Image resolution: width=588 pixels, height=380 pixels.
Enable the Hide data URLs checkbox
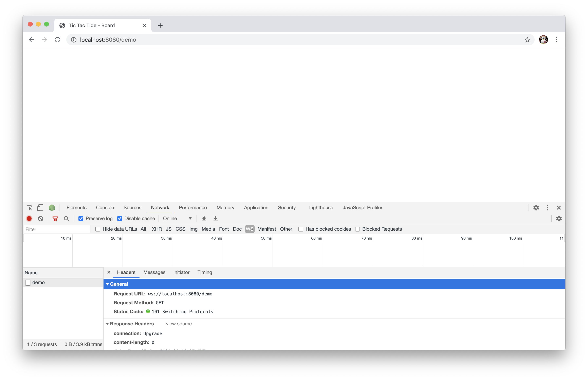pyautogui.click(x=98, y=229)
